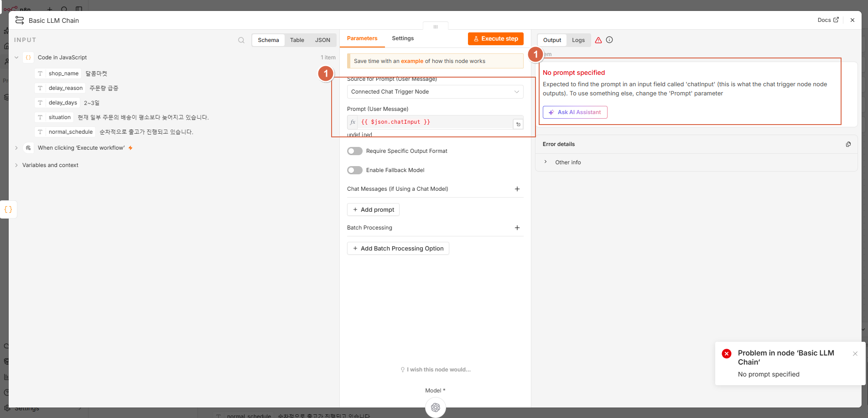Select the delay_reason field pill

point(60,88)
